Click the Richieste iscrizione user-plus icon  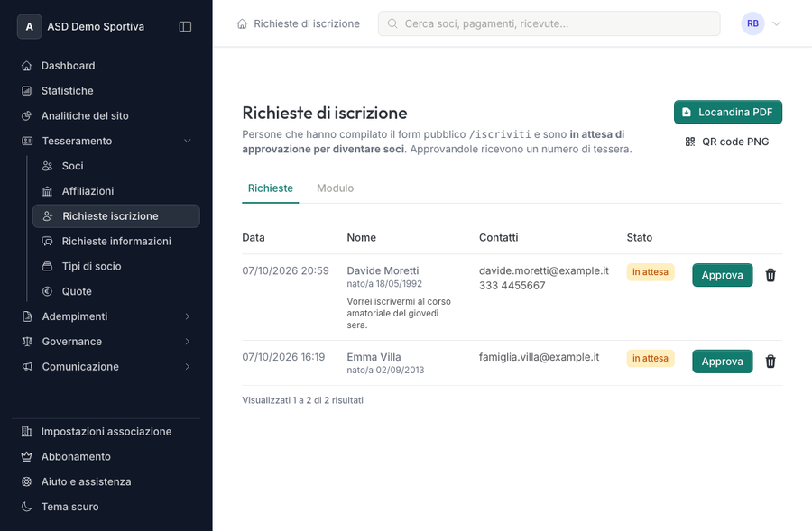48,216
